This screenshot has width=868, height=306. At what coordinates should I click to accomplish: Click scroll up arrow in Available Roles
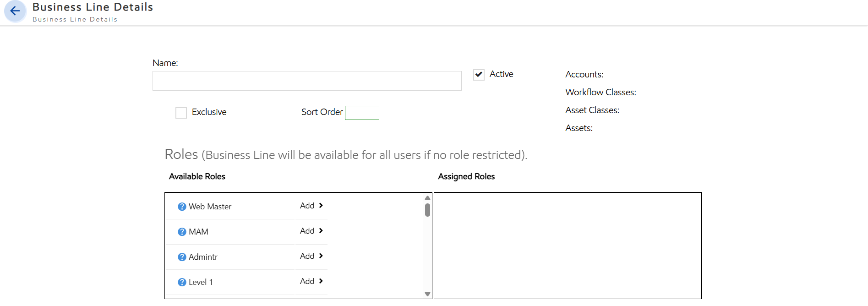coord(427,198)
